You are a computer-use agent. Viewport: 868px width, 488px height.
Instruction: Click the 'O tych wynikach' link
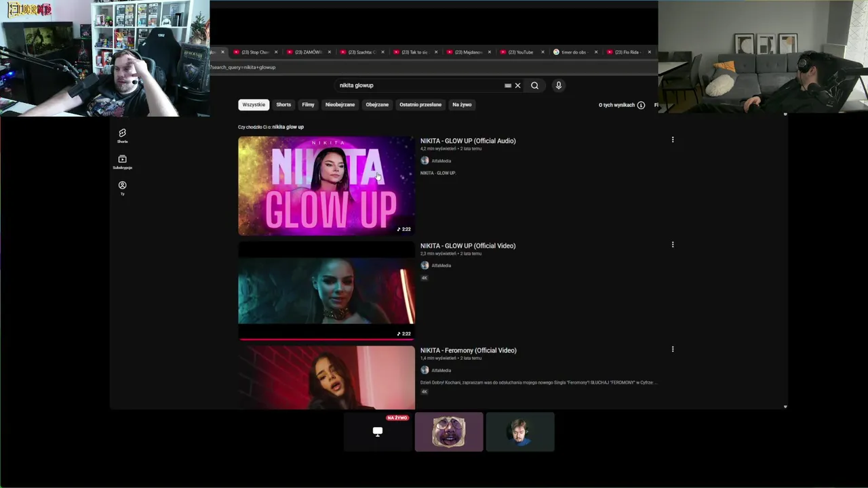click(x=616, y=105)
